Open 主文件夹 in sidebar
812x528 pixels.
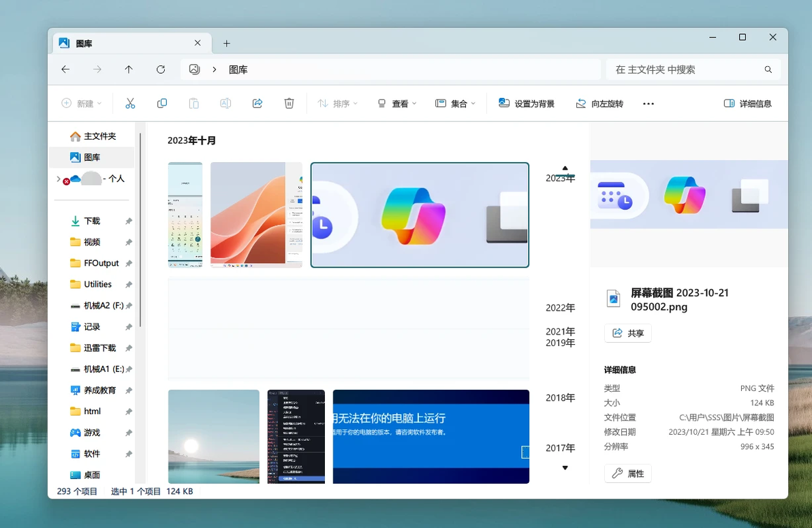click(93, 136)
